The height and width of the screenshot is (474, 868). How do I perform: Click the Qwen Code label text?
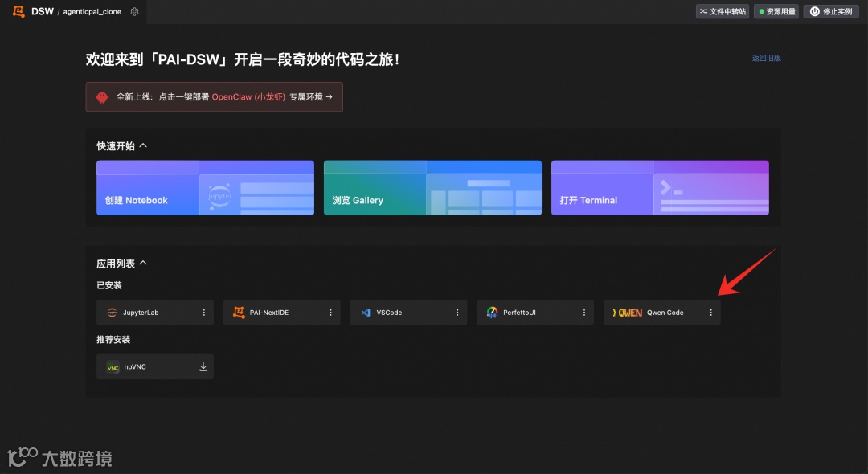point(665,313)
